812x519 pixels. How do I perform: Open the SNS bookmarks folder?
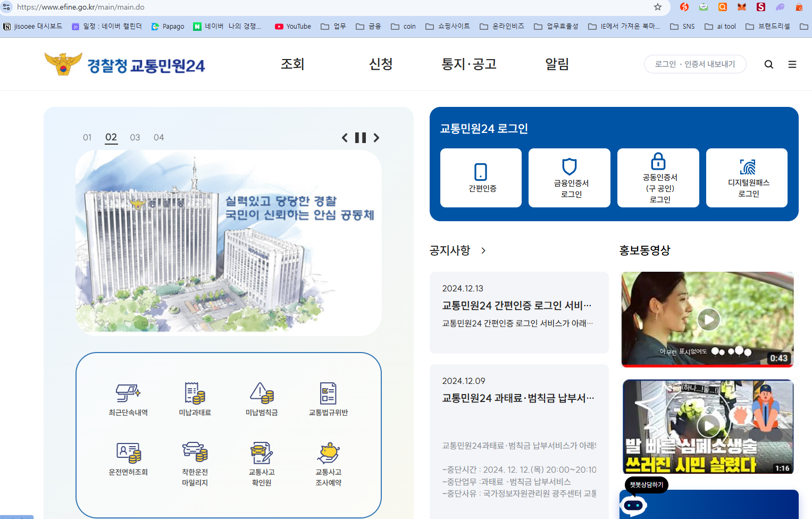[x=682, y=26]
